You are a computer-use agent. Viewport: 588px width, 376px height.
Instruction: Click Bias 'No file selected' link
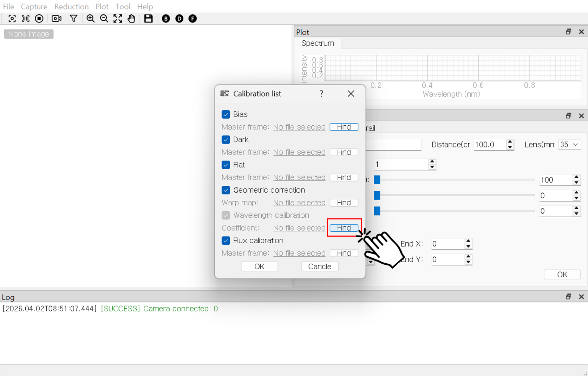tap(299, 127)
